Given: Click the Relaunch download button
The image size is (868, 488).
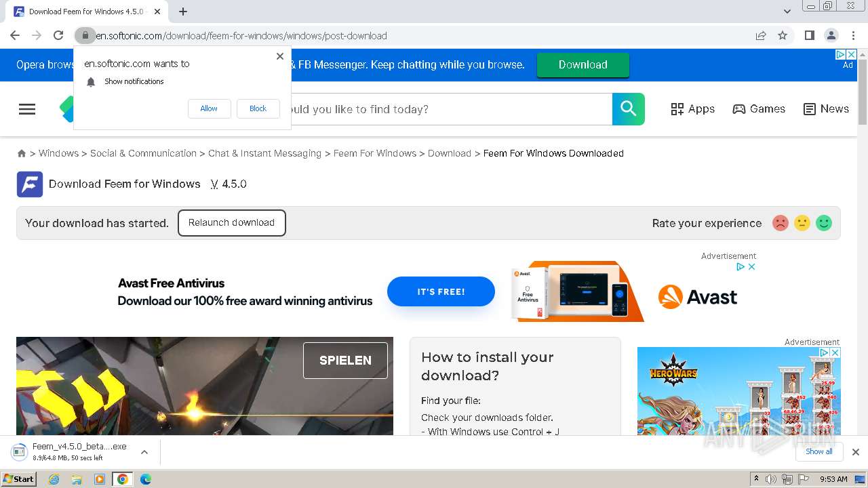Looking at the screenshot, I should point(231,223).
